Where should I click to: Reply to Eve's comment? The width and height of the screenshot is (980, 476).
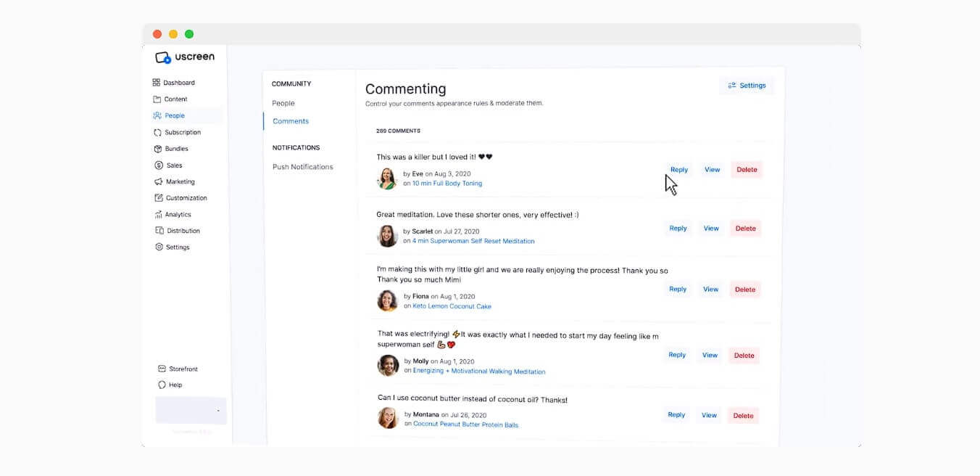coord(678,169)
